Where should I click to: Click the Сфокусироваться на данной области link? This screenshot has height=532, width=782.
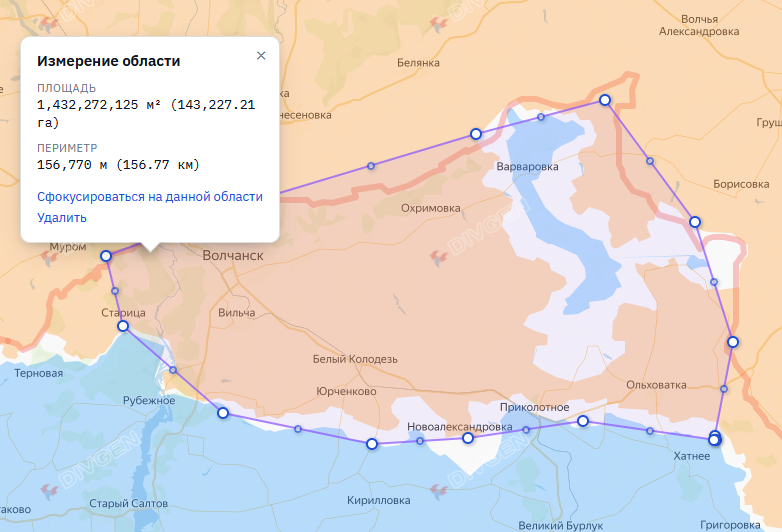tap(150, 196)
